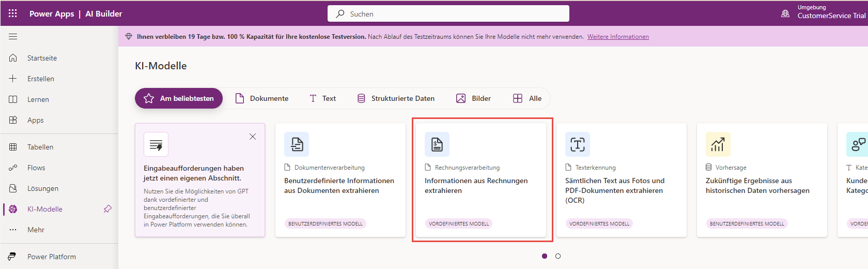Click the Dokumentenverarbeitung card icon
The height and width of the screenshot is (269, 868).
pos(297,144)
